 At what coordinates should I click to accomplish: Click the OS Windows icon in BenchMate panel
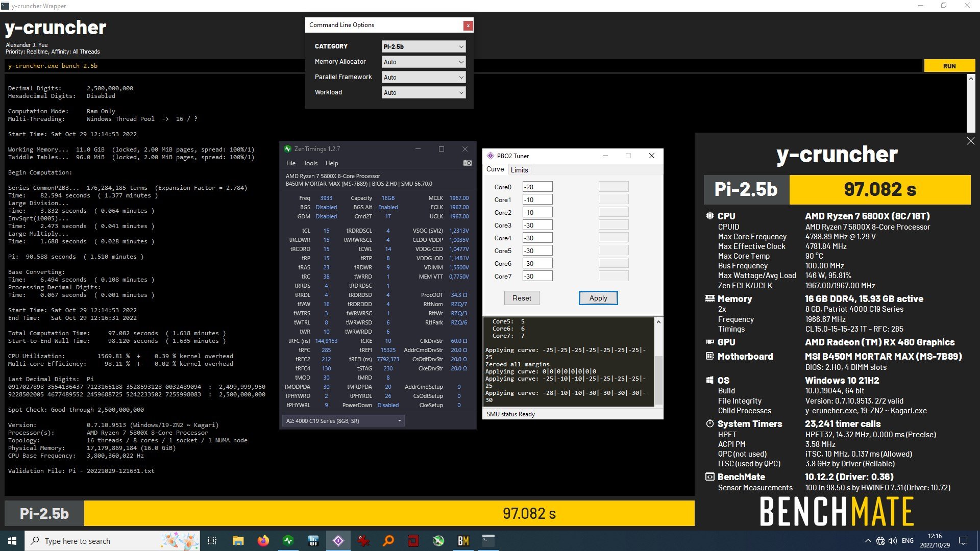[x=709, y=380]
